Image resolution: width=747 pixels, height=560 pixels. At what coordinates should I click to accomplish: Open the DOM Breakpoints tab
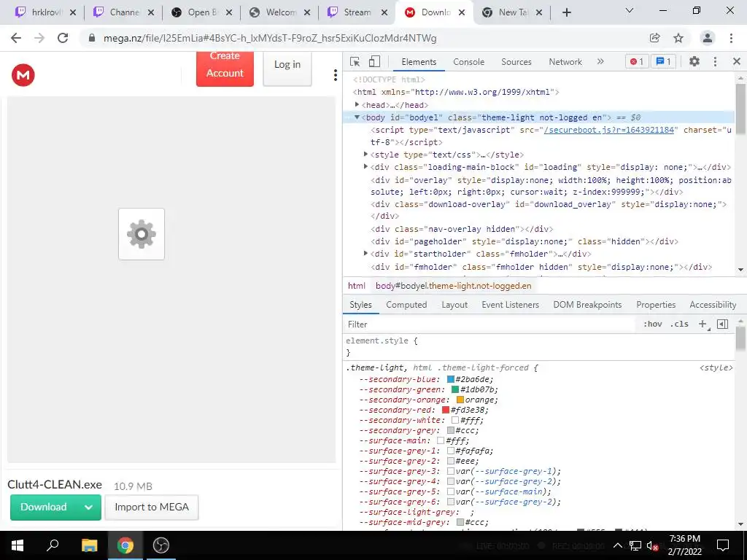click(x=587, y=305)
